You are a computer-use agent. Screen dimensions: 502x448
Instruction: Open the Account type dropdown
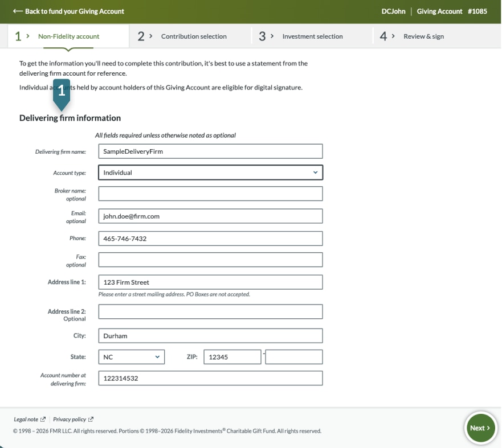[210, 172]
